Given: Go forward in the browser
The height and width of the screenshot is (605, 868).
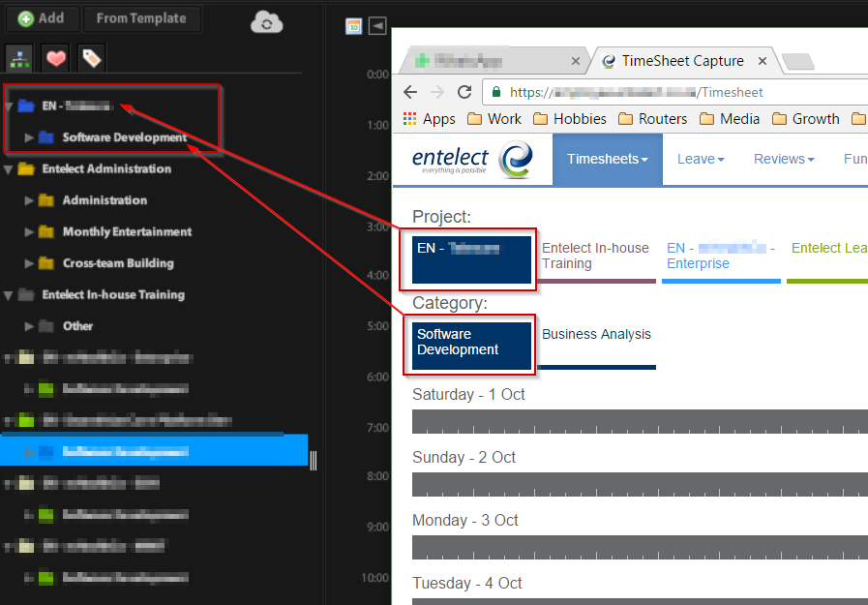Looking at the screenshot, I should coord(437,92).
